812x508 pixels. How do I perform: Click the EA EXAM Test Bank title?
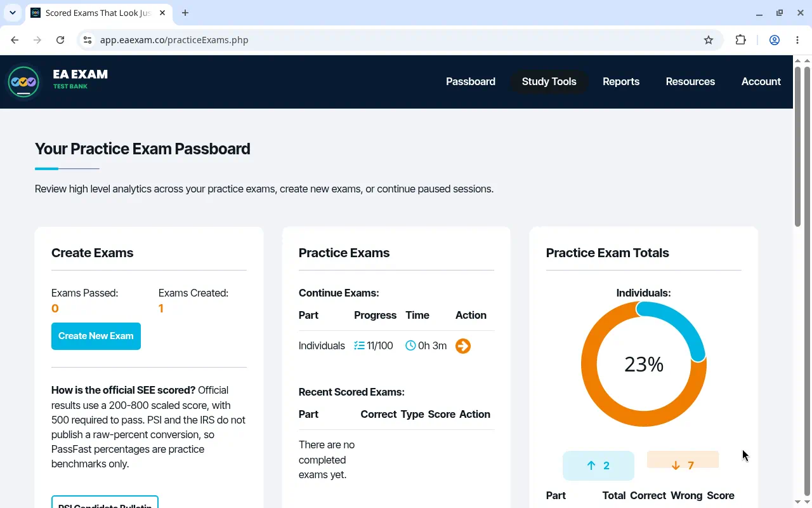(81, 79)
